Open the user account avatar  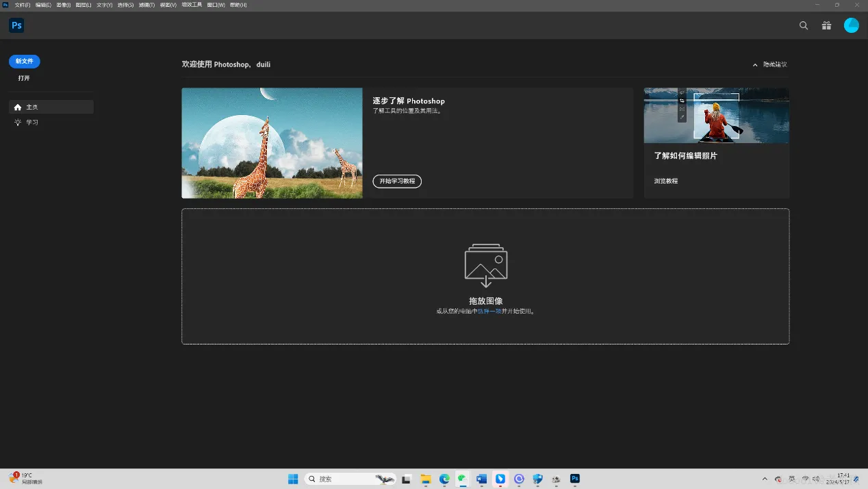point(851,25)
